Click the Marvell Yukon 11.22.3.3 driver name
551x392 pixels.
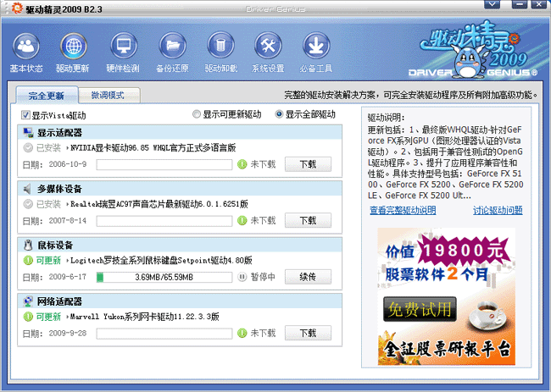(145, 317)
